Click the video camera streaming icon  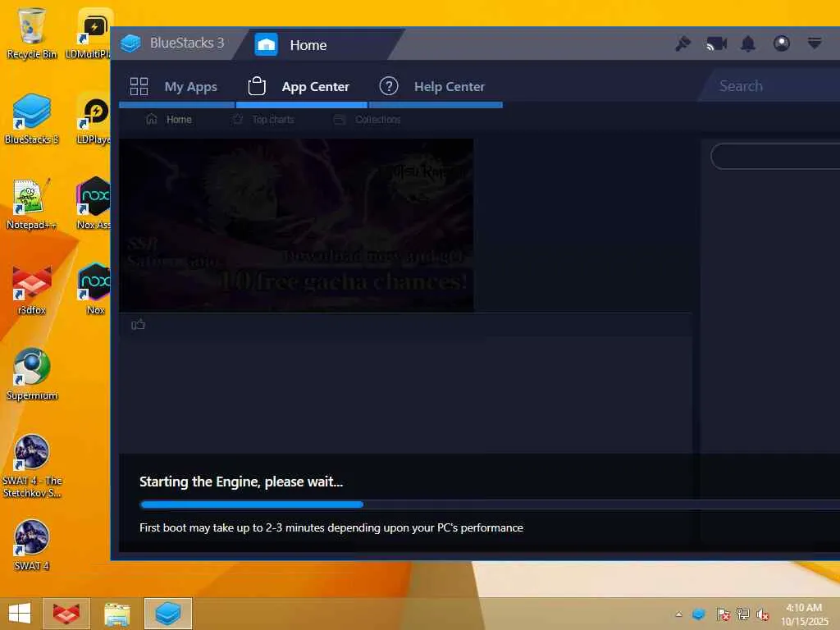click(716, 43)
